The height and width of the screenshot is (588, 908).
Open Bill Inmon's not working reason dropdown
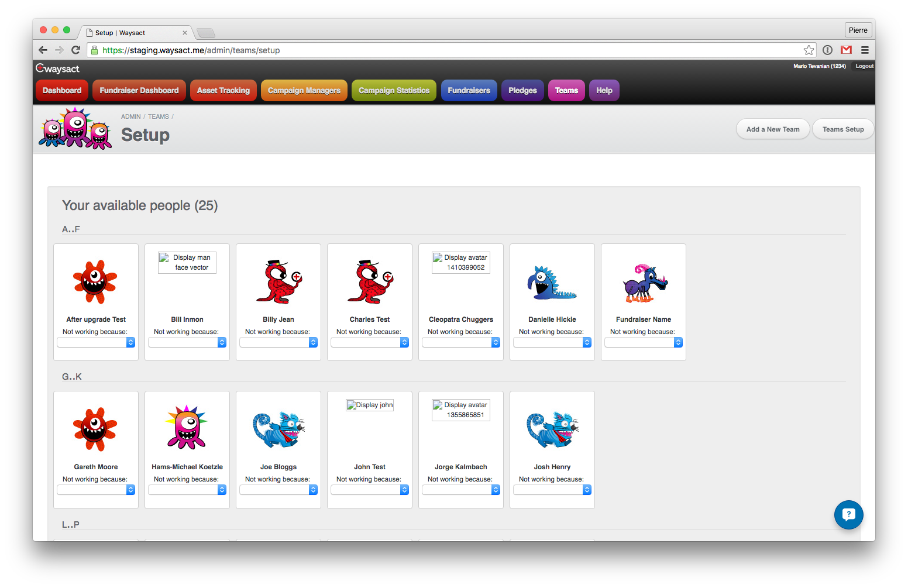pos(187,343)
